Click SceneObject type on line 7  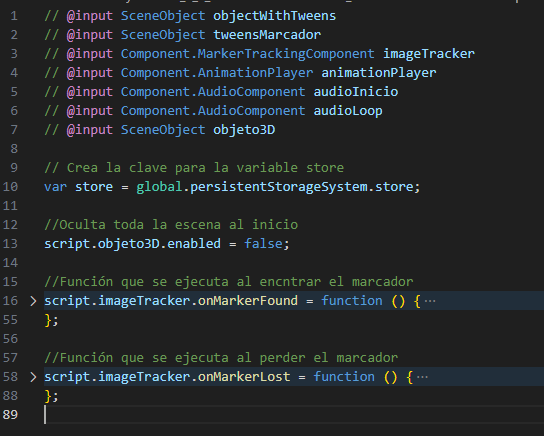(x=163, y=130)
